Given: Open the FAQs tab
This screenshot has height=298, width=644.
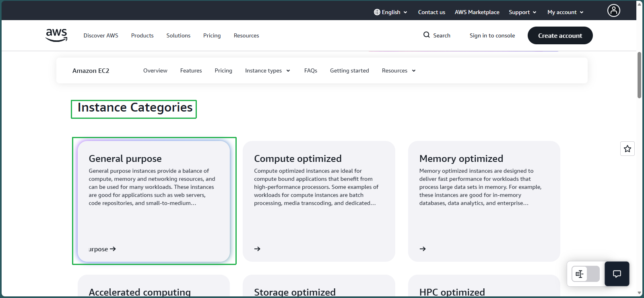Looking at the screenshot, I should click(310, 70).
